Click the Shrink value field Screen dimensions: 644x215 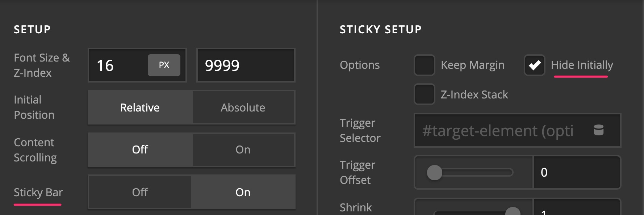pos(577,207)
